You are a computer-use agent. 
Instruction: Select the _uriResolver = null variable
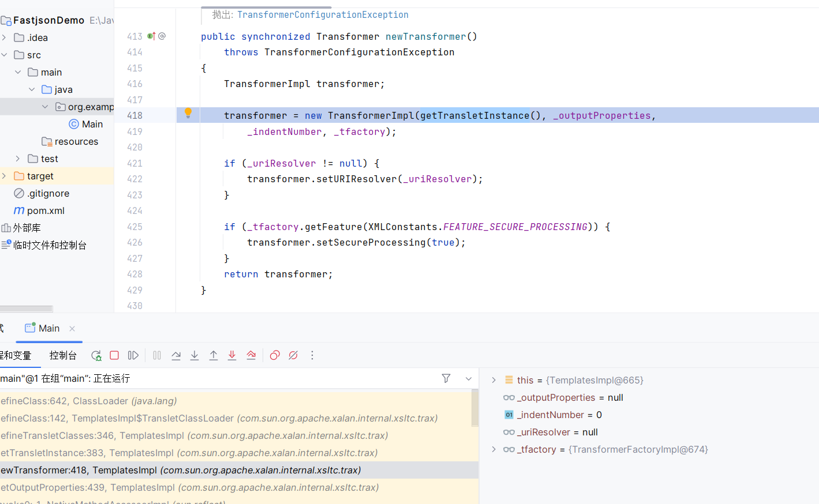(551, 432)
